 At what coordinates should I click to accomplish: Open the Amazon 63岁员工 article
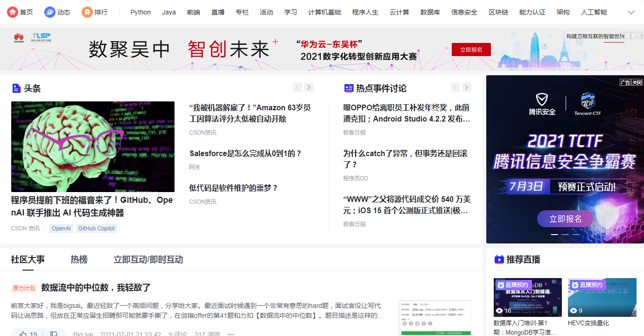pyautogui.click(x=250, y=113)
